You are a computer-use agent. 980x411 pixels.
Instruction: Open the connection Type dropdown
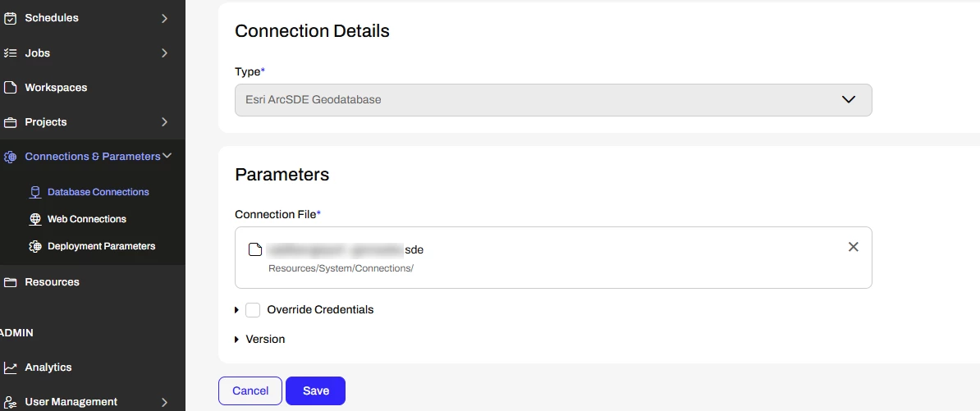pos(552,100)
